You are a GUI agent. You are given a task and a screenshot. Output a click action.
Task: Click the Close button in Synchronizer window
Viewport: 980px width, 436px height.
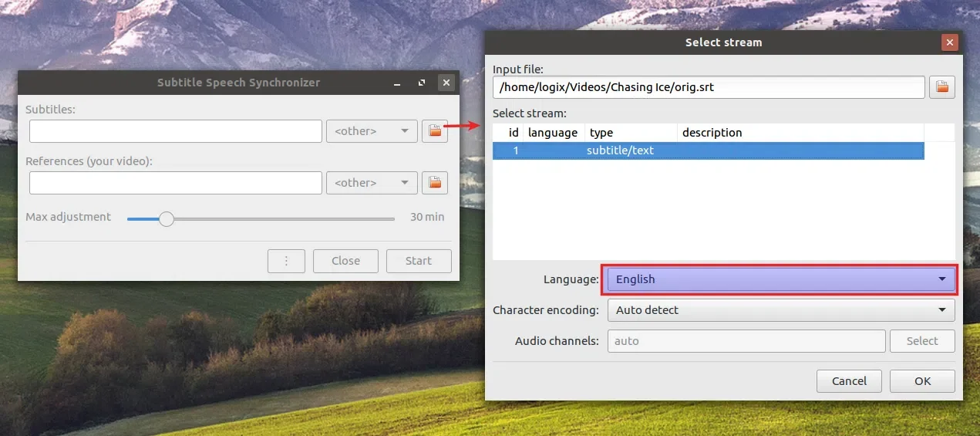point(345,261)
